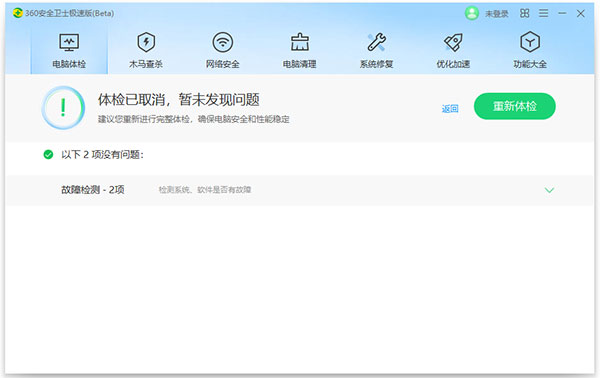Image resolution: width=600 pixels, height=378 pixels.
Task: Minimize the 360 window
Action: tap(562, 13)
